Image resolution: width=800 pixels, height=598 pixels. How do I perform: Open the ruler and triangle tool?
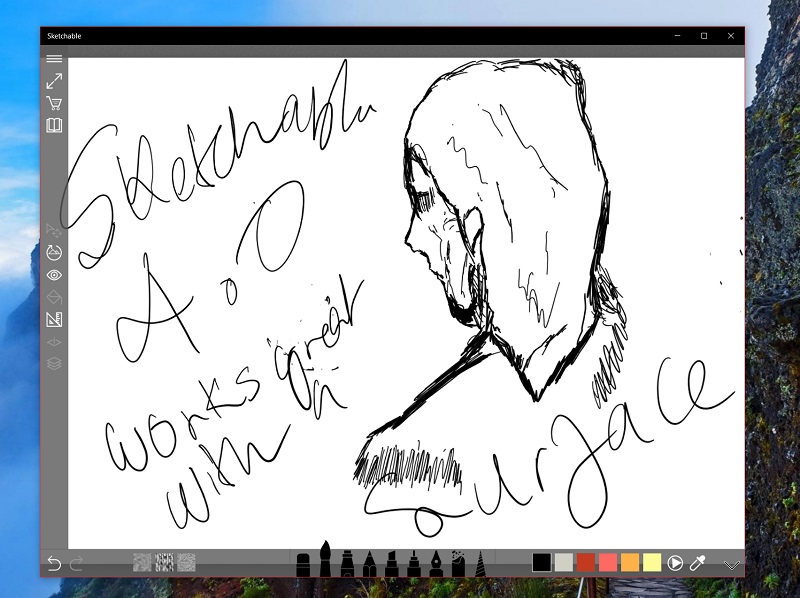(54, 319)
